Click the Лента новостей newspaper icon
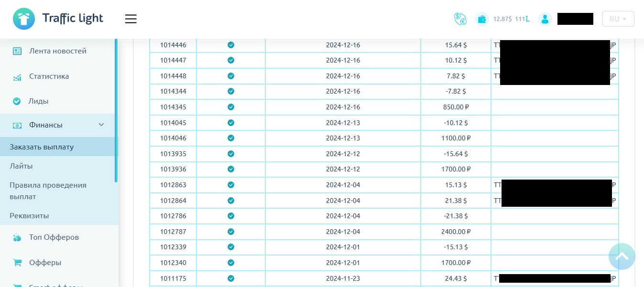The width and height of the screenshot is (644, 287). tap(17, 51)
